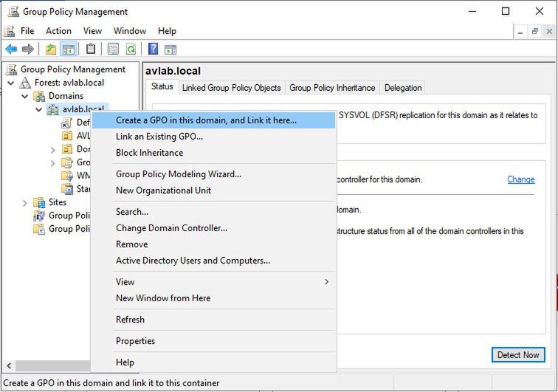Select 'Create a GPO in this domain, and Link it here...'
Image resolution: width=558 pixels, height=392 pixels.
coord(213,120)
